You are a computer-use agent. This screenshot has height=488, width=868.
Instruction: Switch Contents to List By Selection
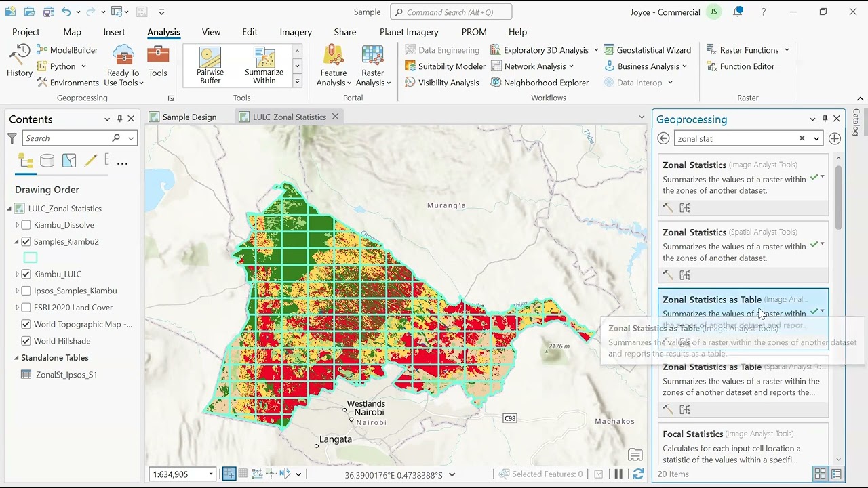[69, 161]
